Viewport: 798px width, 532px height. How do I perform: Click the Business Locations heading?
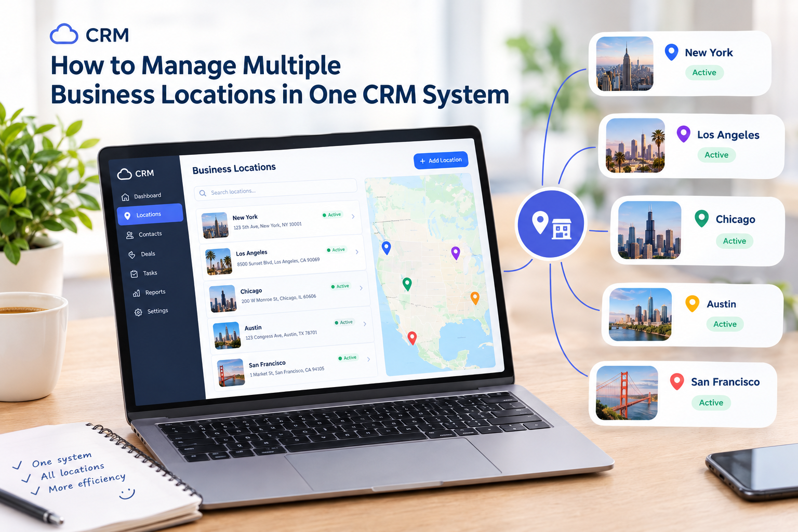coord(234,169)
